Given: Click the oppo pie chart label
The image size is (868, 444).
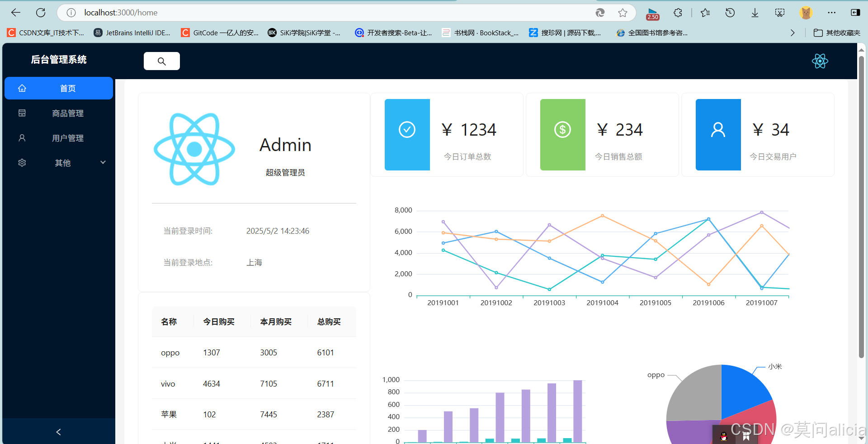Looking at the screenshot, I should point(656,375).
